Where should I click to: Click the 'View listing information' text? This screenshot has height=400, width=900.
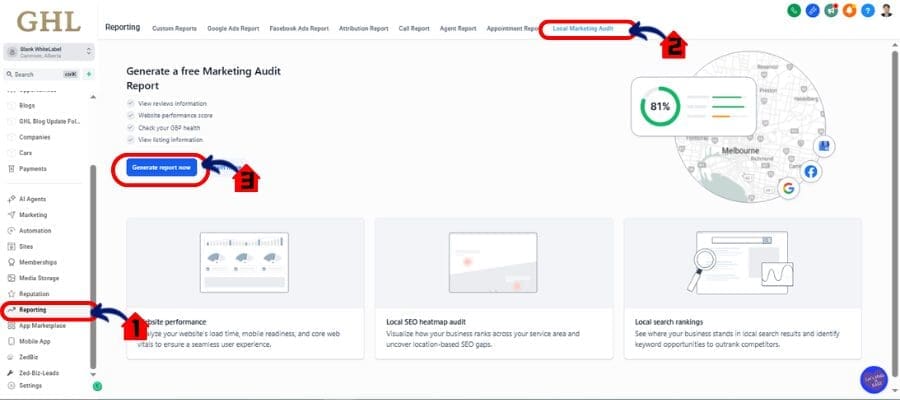(170, 140)
